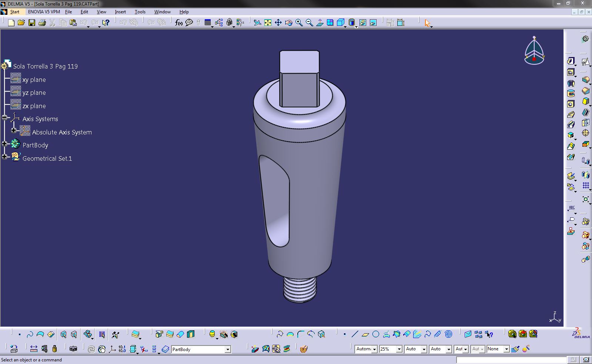Screen dimensions: 592x364
Task: Open the PartBody in-work object dropdown
Action: pyautogui.click(x=228, y=349)
